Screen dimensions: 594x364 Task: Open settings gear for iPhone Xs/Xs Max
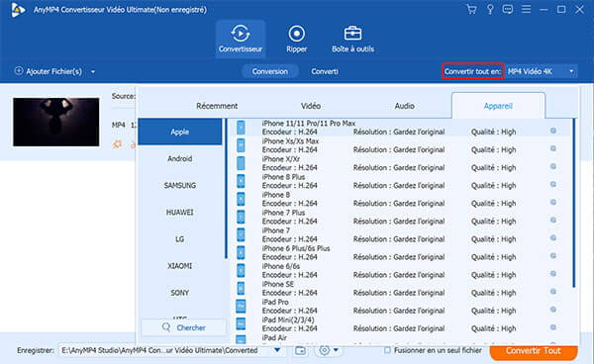(x=553, y=148)
